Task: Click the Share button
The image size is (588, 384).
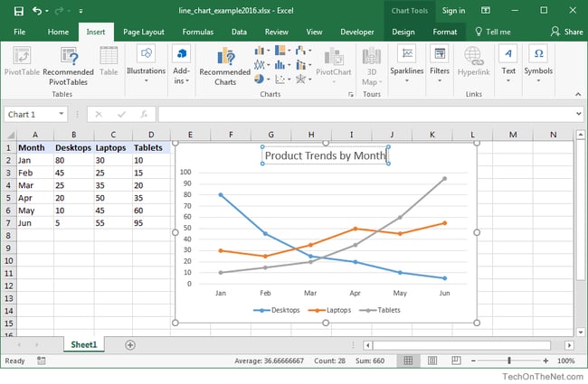Action: coord(567,31)
